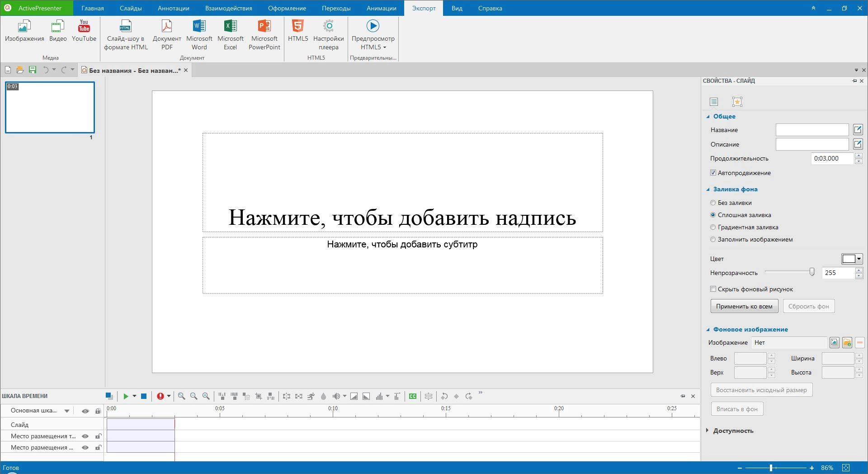Open play options dropdown next to play
Screen dimensions: 868x474
[x=134, y=396]
